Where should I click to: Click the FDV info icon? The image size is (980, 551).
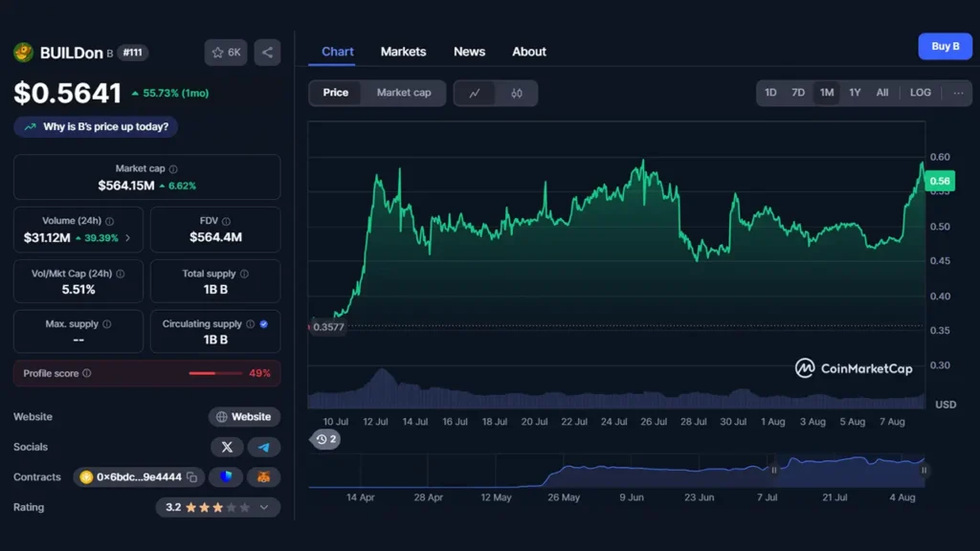pos(226,221)
